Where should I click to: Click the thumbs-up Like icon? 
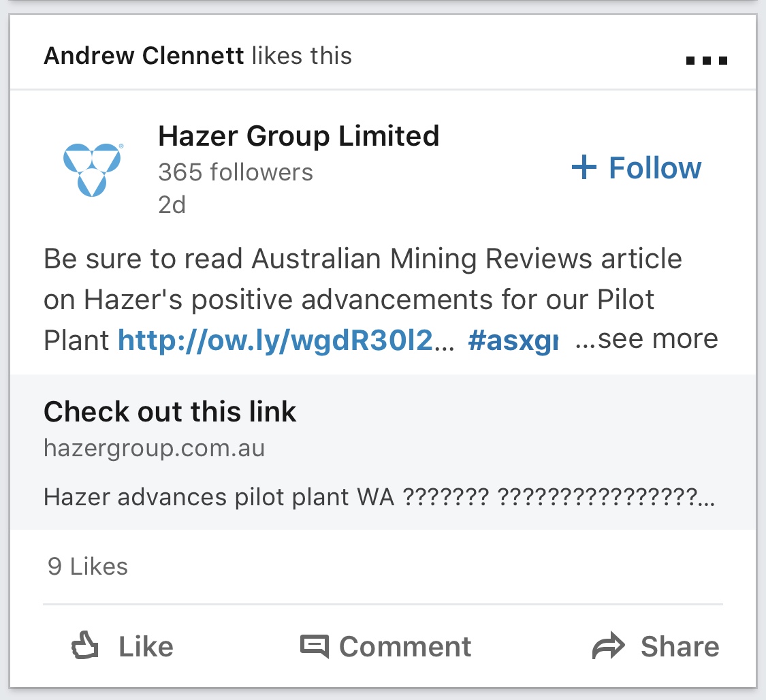point(85,646)
